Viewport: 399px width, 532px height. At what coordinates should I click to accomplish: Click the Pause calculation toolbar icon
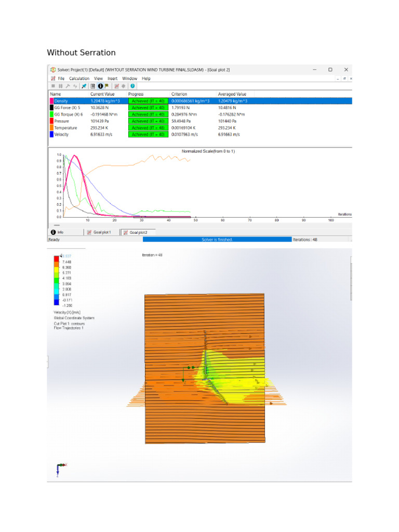pos(61,86)
